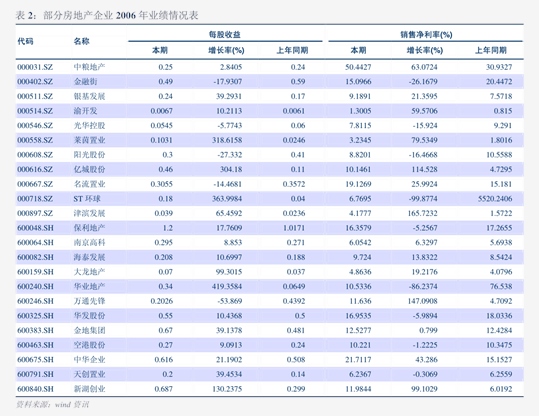Select '上年同期' header under 销售净利率(%)
Screen dimensions: 539x416
(491, 51)
